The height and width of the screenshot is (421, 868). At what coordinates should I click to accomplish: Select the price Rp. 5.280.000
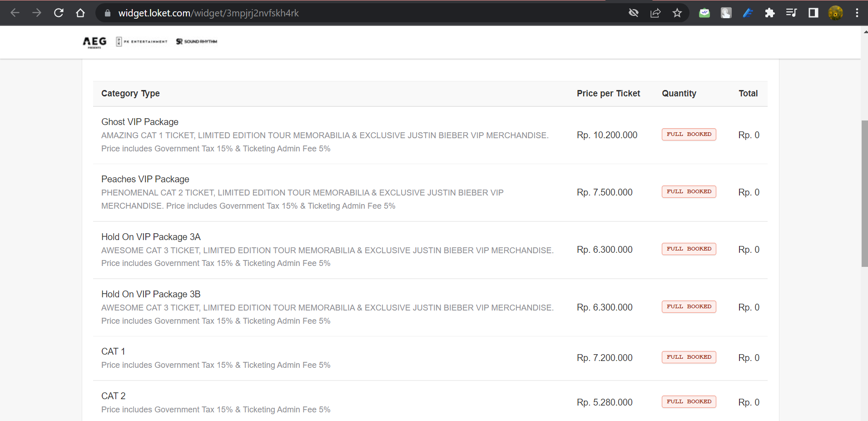pyautogui.click(x=605, y=402)
